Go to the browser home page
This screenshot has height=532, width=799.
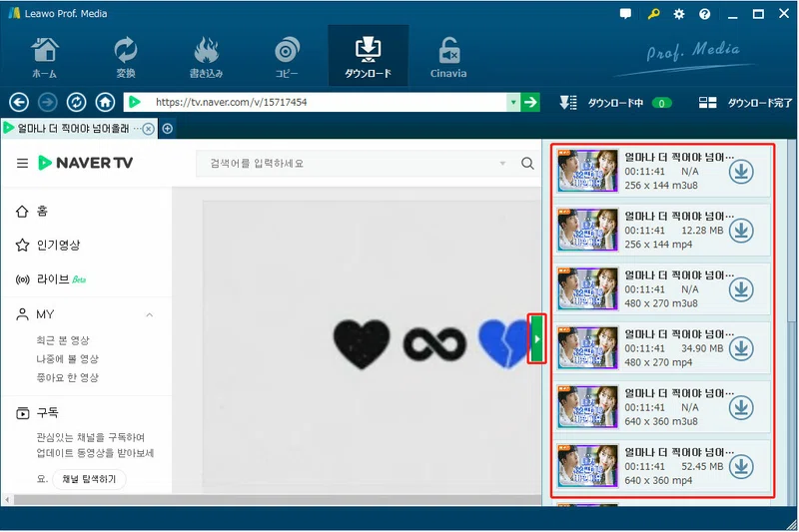coord(105,103)
